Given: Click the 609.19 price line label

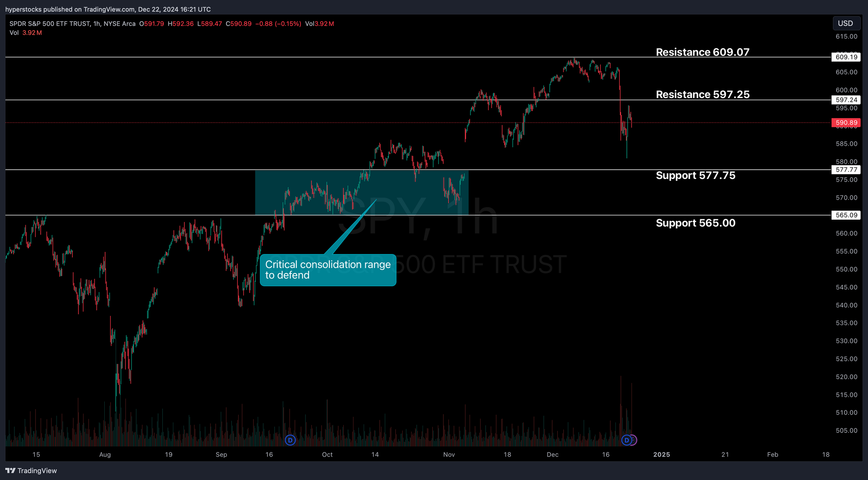Looking at the screenshot, I should [x=846, y=57].
